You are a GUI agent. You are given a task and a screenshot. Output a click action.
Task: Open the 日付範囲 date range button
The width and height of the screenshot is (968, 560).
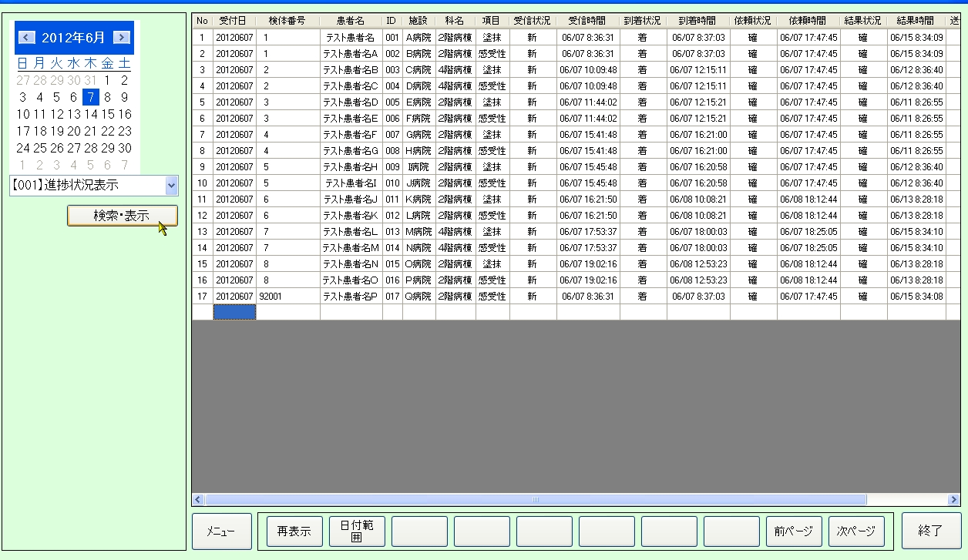tap(357, 531)
